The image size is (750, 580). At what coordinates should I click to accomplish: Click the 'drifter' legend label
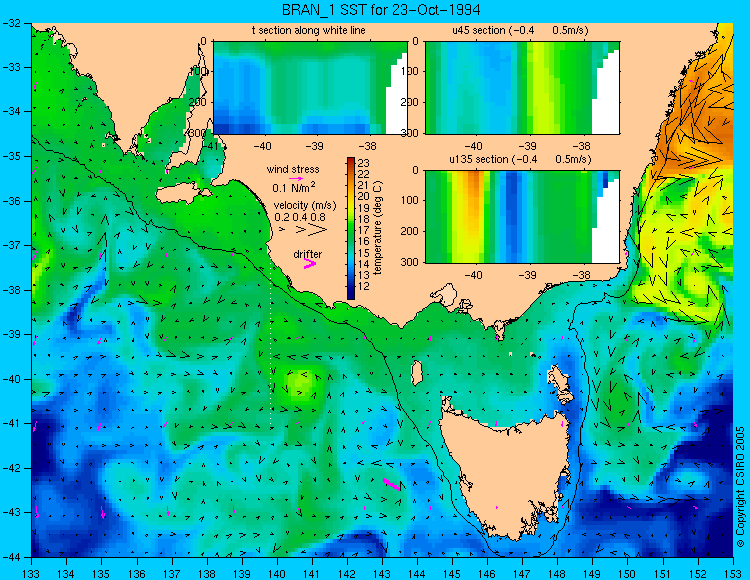tap(308, 254)
